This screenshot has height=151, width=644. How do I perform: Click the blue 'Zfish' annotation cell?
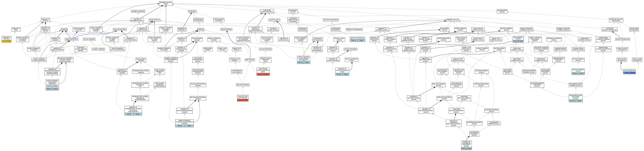626,73
